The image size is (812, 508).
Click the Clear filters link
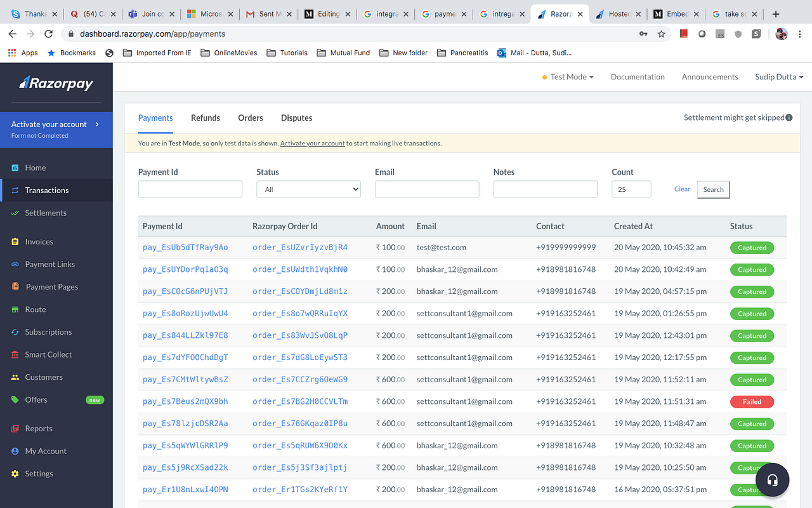[x=682, y=189]
